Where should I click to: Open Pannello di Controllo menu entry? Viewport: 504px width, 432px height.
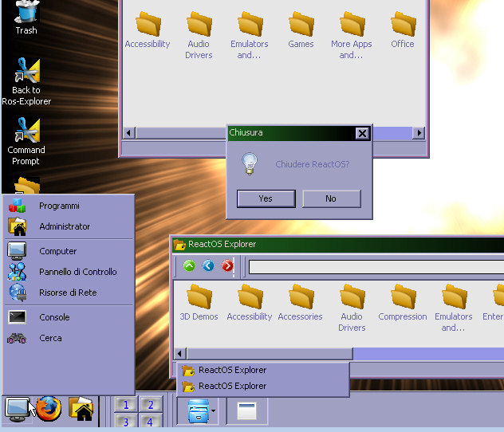coord(69,272)
